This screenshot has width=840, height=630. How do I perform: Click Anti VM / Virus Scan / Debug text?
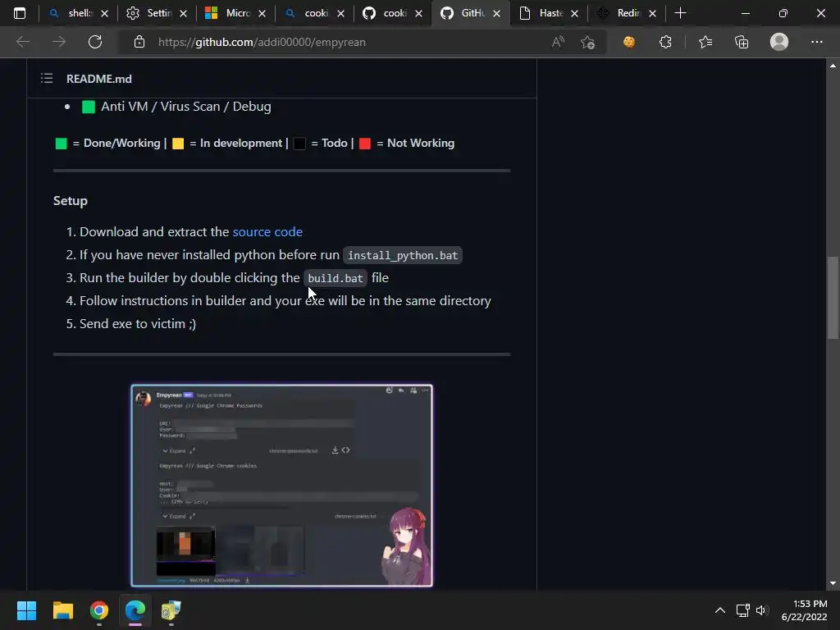point(186,107)
